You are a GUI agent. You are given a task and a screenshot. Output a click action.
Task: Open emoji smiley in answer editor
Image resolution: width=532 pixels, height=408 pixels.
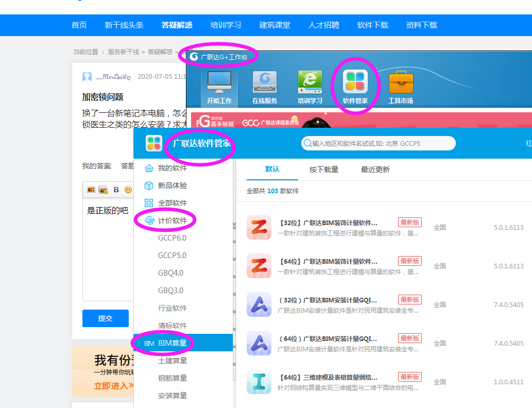128,190
